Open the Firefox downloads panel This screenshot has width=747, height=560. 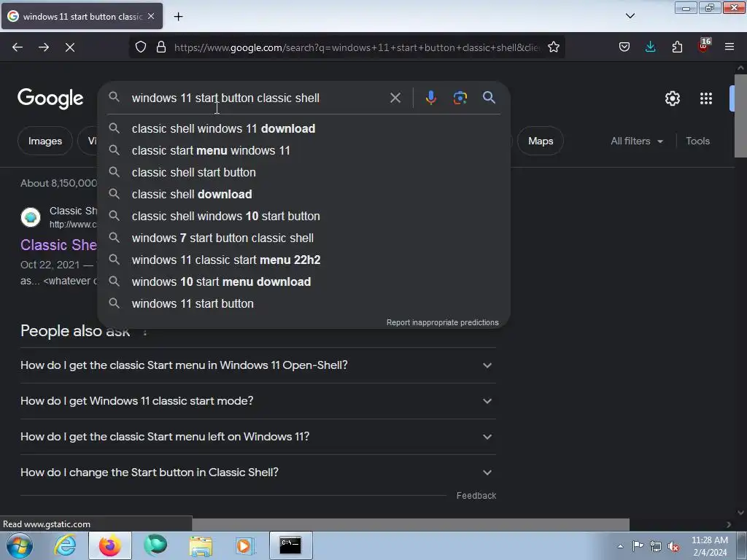point(650,47)
